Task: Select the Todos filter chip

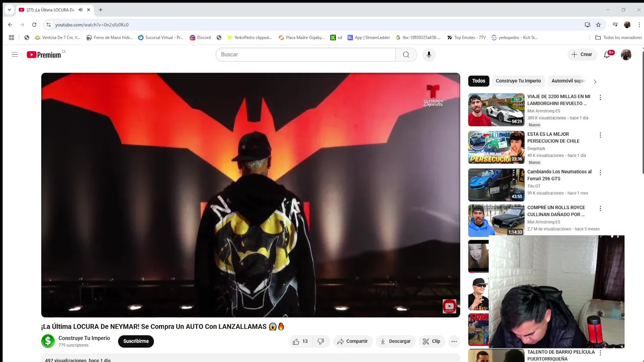Action: coord(478,81)
